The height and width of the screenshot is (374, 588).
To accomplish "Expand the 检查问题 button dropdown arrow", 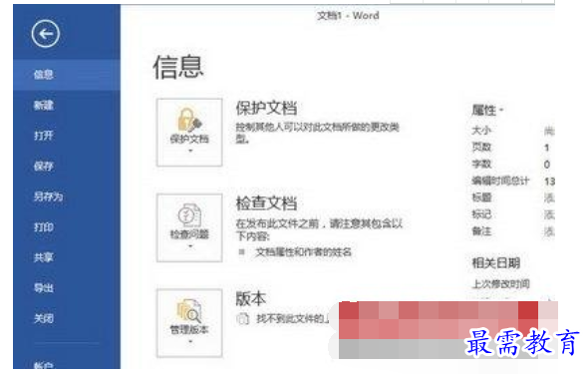I will [190, 246].
